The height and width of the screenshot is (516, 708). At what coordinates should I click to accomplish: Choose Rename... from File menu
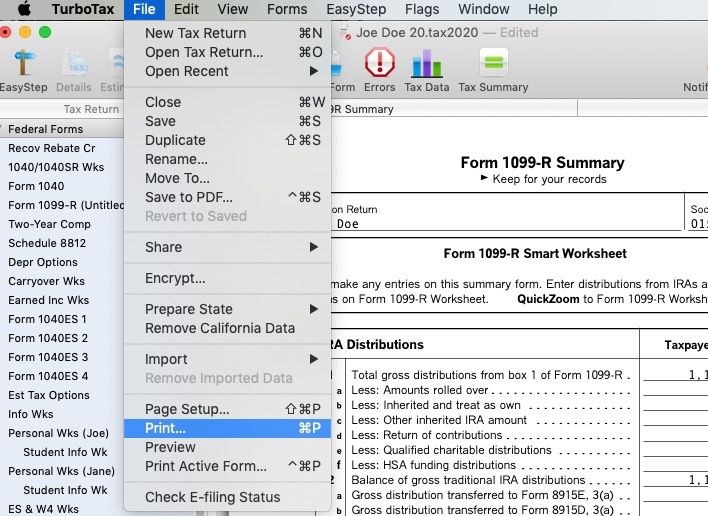(x=228, y=159)
